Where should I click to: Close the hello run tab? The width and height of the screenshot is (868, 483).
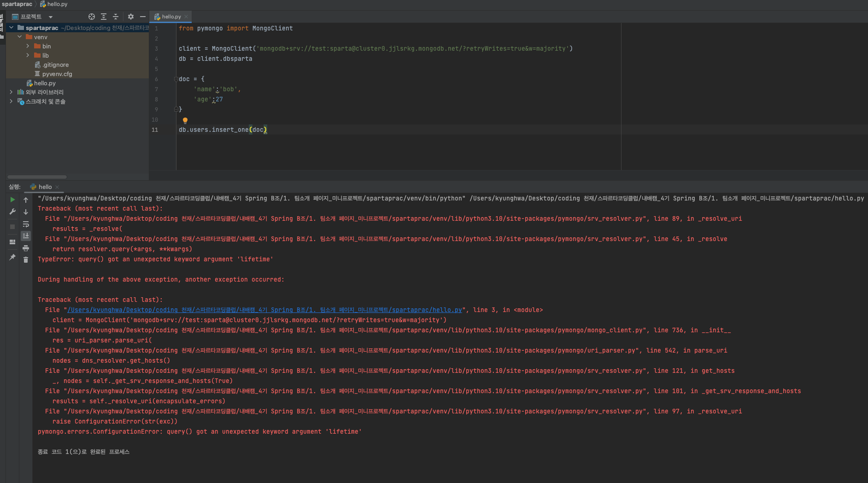(x=57, y=187)
